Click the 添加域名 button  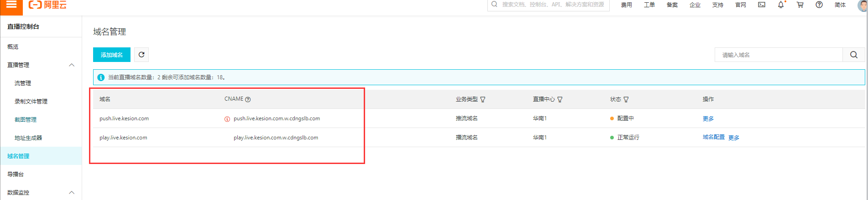[112, 55]
